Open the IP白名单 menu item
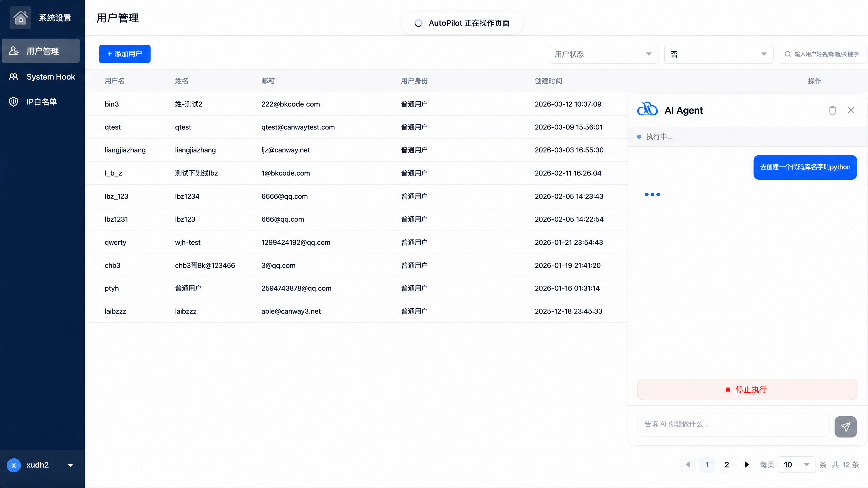 [41, 102]
